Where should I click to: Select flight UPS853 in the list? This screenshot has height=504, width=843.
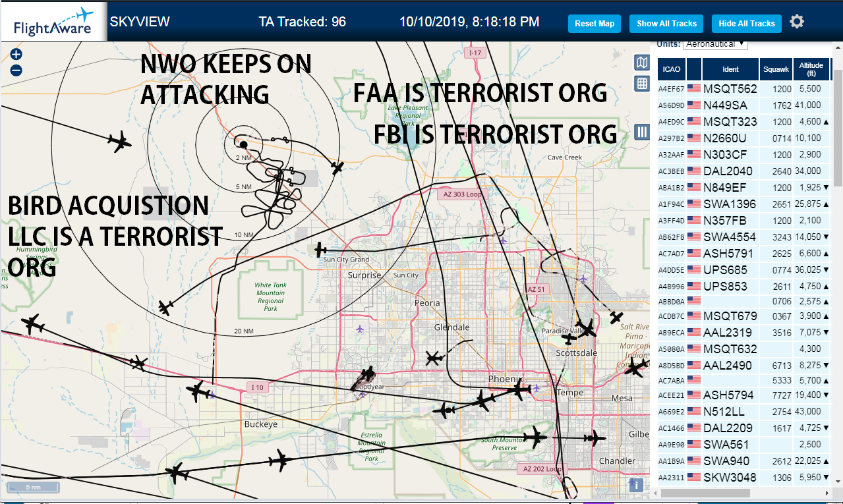pos(743,287)
